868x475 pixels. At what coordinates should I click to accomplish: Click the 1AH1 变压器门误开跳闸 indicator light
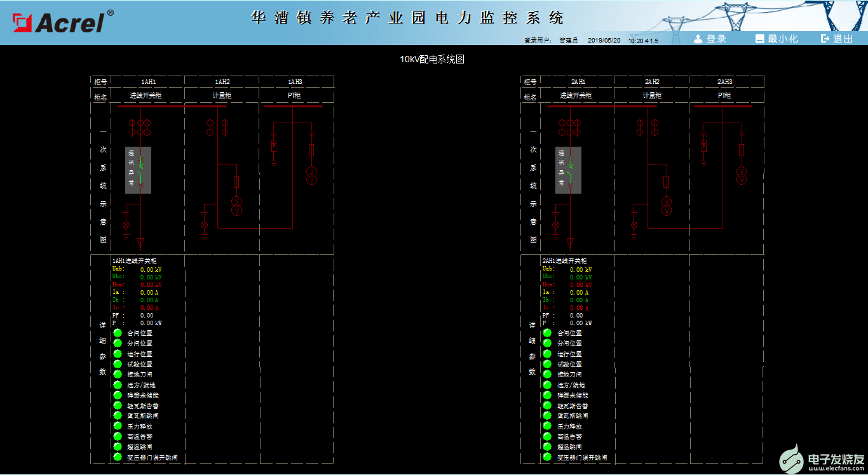coord(118,457)
